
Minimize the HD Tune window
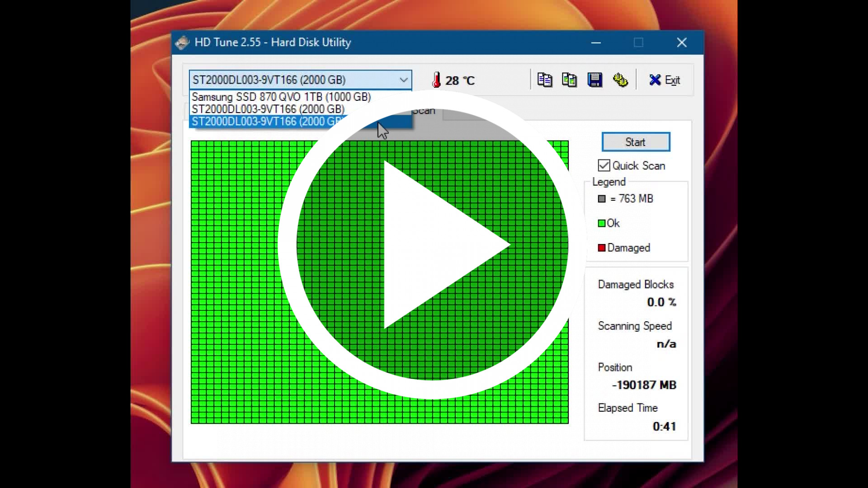click(x=596, y=42)
